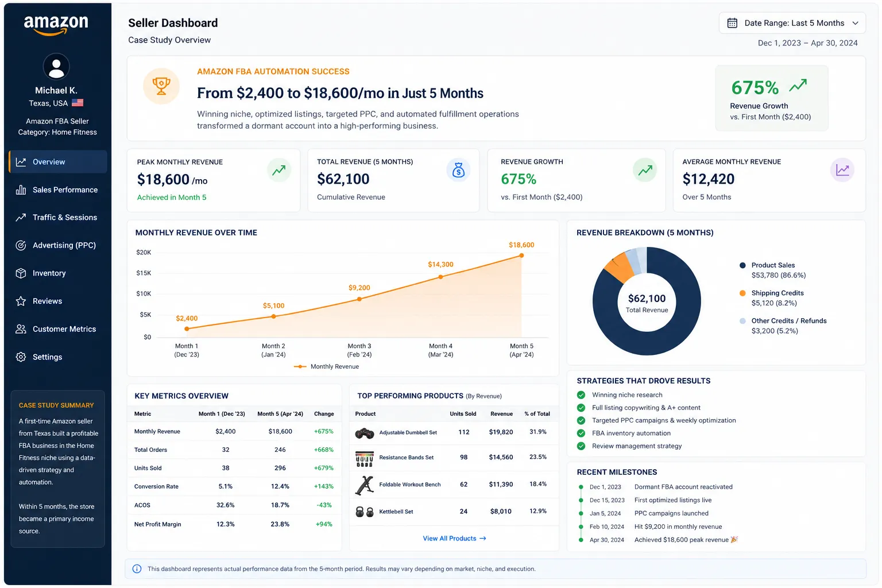Click Case Study Summary heading
882x588 pixels.
click(x=56, y=405)
